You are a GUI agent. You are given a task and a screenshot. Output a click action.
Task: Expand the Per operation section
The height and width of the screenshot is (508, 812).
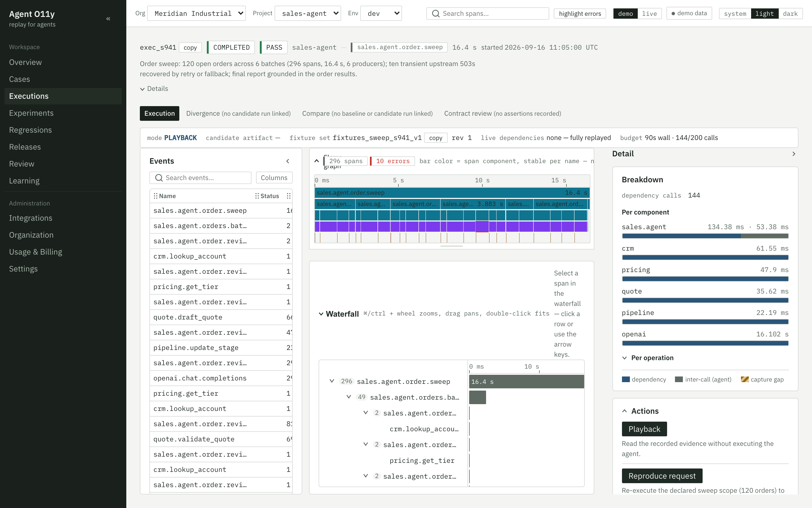pos(648,358)
